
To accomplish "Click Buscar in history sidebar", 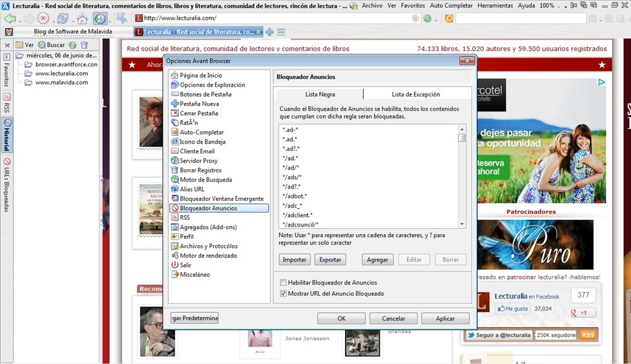I will (x=51, y=45).
